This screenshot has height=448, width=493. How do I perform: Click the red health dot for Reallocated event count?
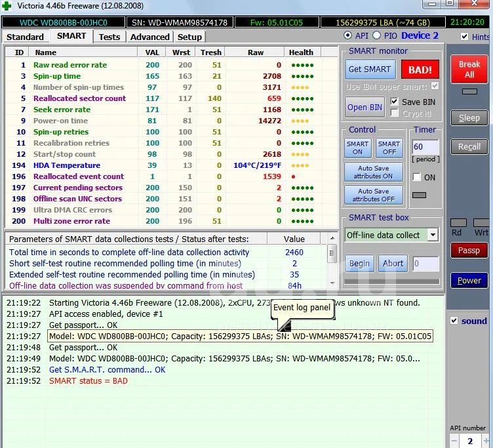293,177
